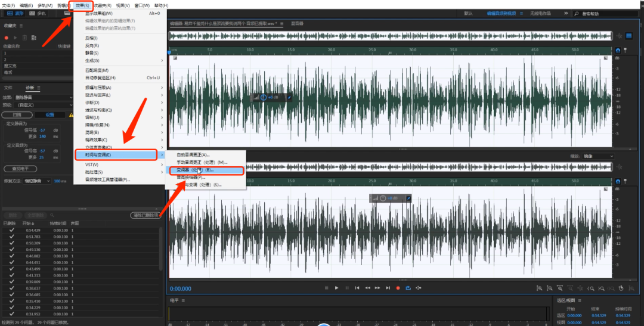Click the red record button in transport

398,288
